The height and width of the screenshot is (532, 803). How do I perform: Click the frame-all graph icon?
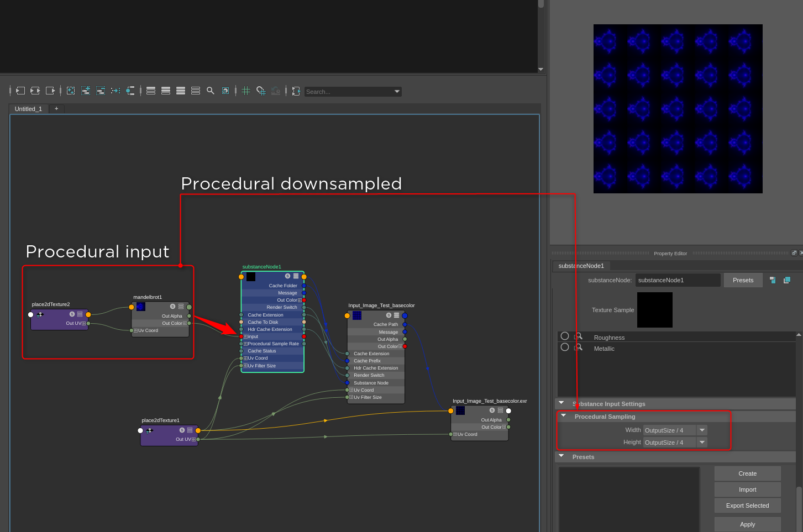click(71, 91)
